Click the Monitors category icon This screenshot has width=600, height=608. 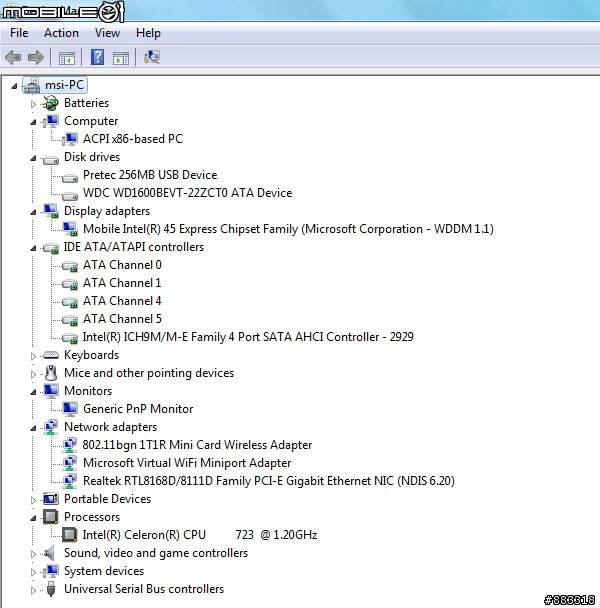coord(51,391)
